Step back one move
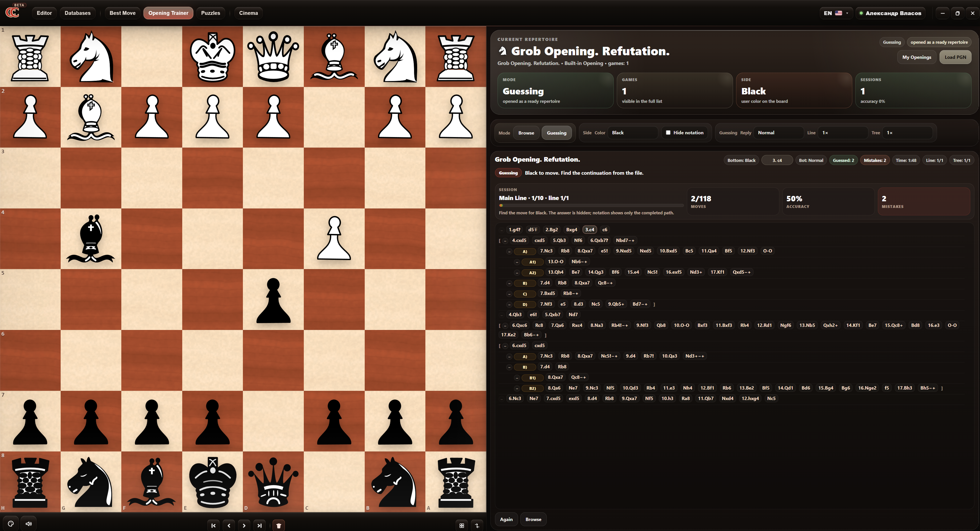This screenshot has width=980, height=531. pos(229,526)
